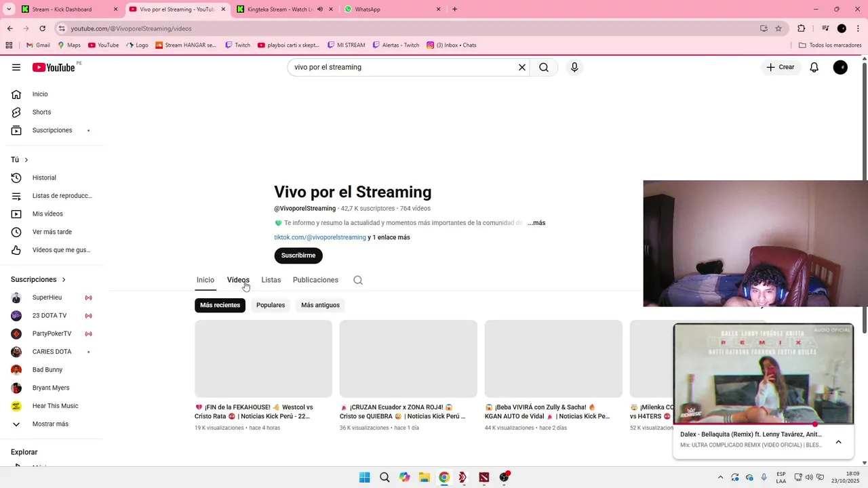868x488 pixels.
Task: Click the YouTube logo
Action: (54, 67)
